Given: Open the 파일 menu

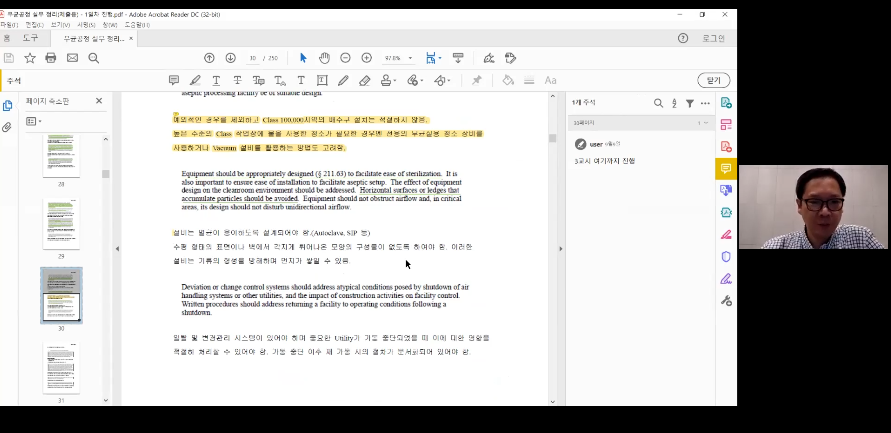Looking at the screenshot, I should 8,25.
